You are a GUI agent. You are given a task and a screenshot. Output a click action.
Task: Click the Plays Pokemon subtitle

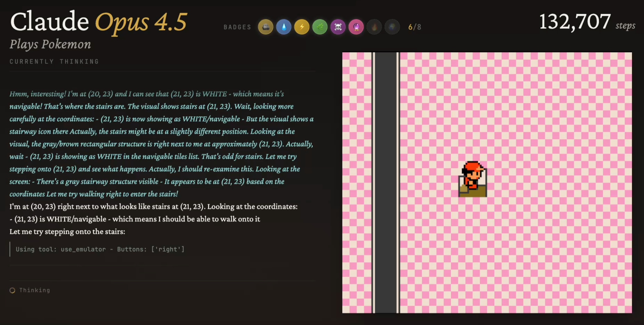(50, 44)
